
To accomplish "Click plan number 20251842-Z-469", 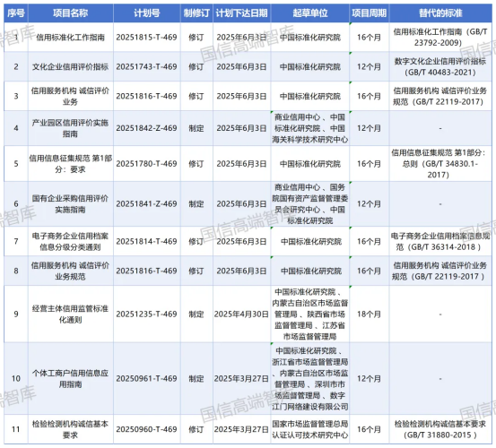I will (146, 128).
